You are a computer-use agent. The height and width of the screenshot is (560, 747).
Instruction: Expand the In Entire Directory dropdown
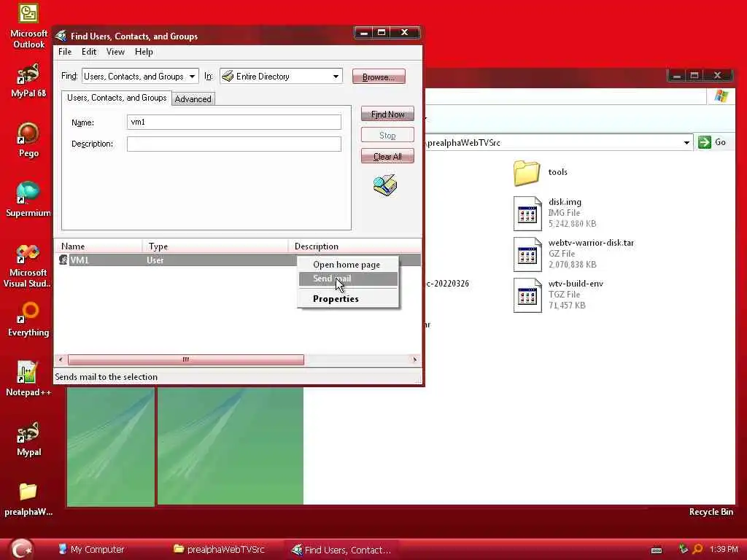point(336,77)
